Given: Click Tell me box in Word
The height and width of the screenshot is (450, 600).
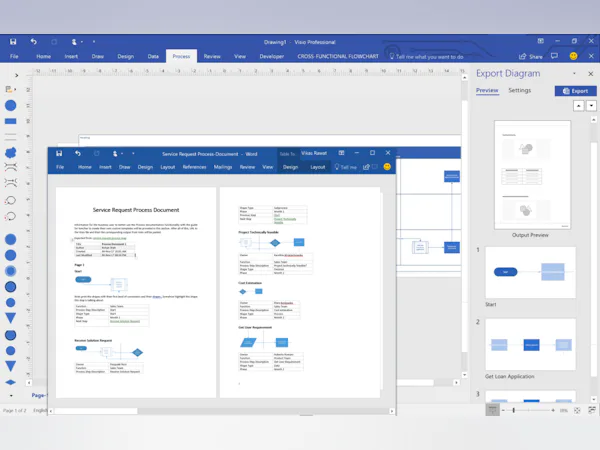Looking at the screenshot, I should (346, 167).
